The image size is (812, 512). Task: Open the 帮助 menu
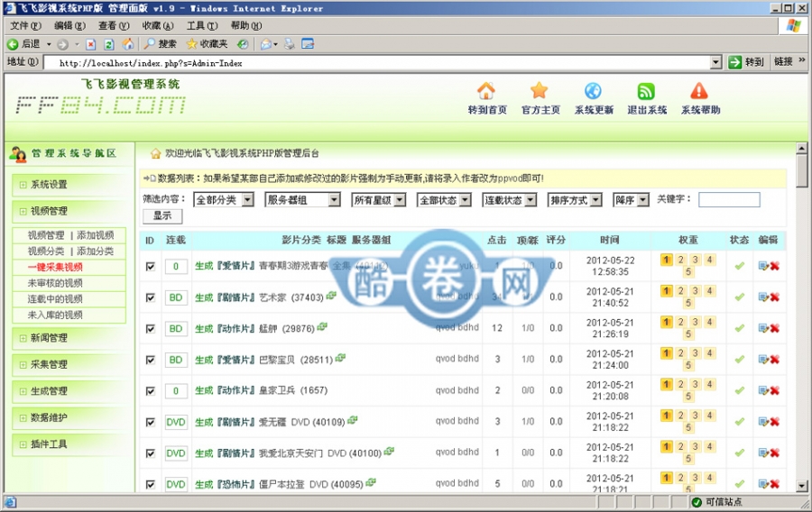[246, 25]
